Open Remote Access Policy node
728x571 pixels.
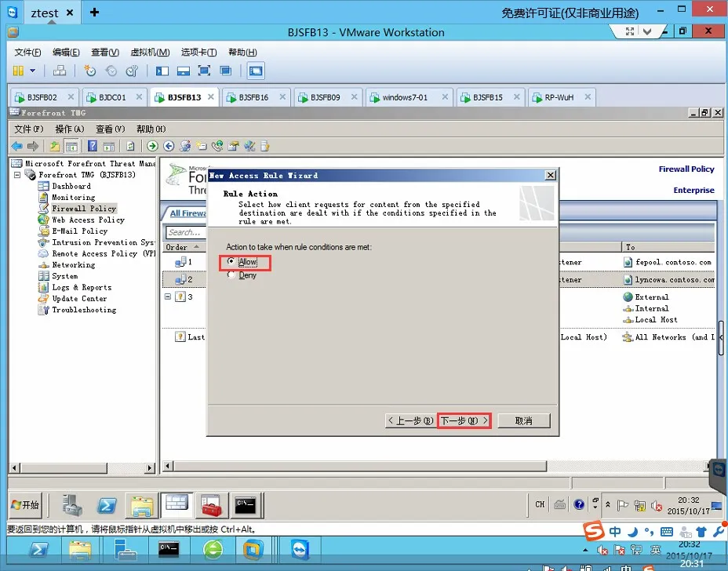103,253
